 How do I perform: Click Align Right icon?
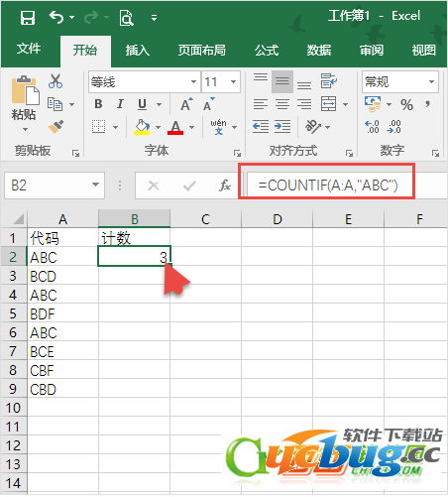pos(304,104)
